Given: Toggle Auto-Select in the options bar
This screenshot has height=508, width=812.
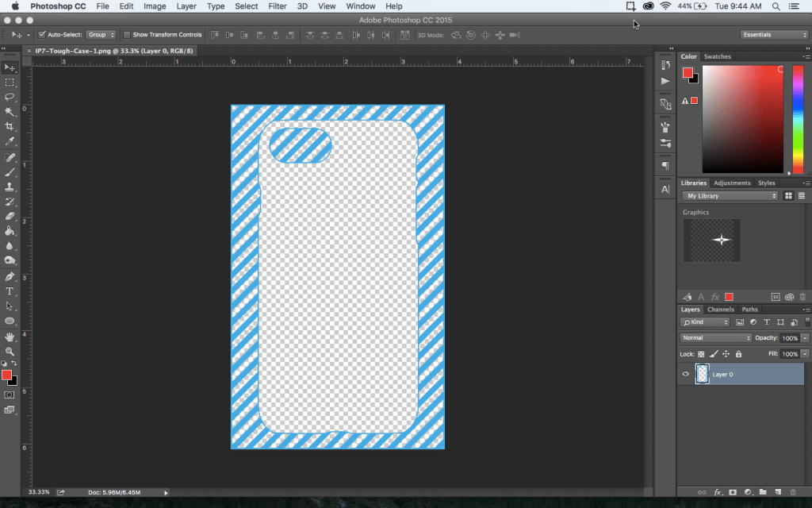Looking at the screenshot, I should coord(42,34).
